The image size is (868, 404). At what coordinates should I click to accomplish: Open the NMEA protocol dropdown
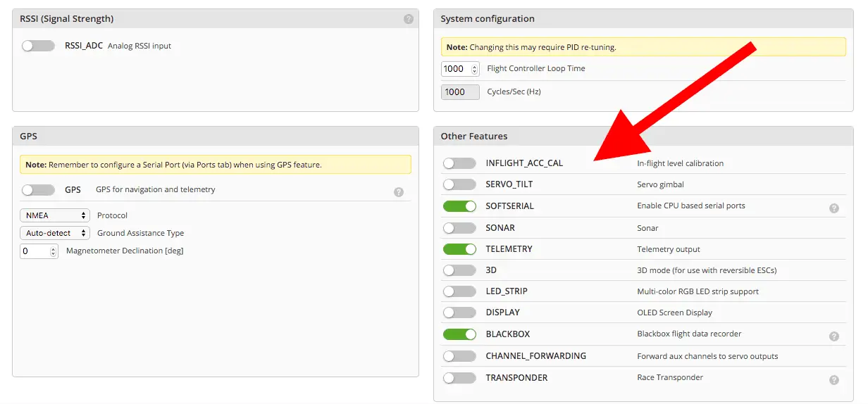coord(55,215)
